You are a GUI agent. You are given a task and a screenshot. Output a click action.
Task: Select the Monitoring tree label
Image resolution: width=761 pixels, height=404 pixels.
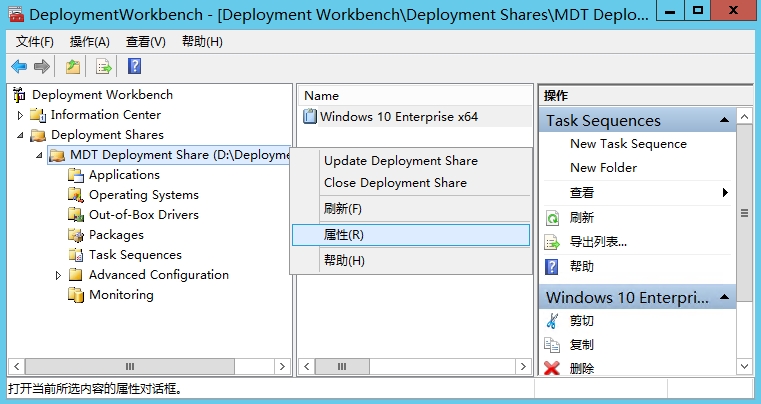121,295
